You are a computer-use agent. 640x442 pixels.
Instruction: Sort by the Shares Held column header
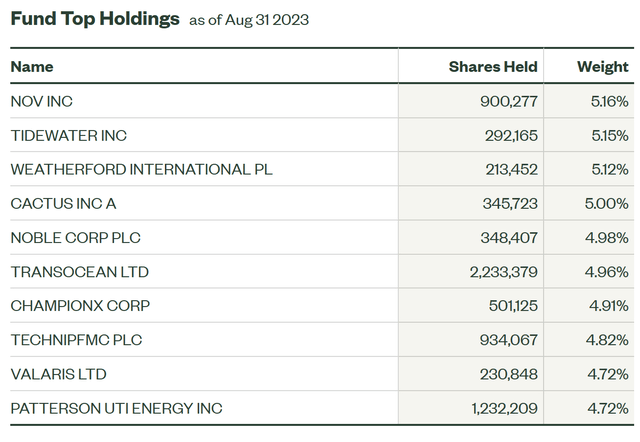point(493,67)
